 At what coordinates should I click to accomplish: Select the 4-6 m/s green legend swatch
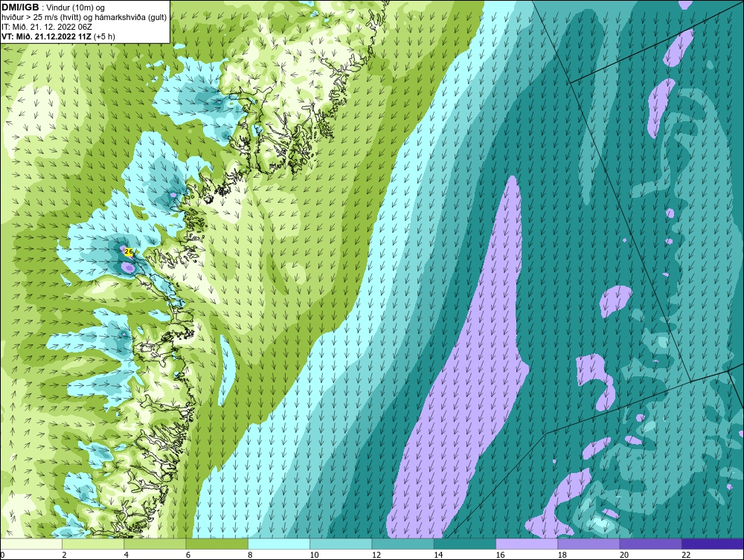tap(155, 544)
